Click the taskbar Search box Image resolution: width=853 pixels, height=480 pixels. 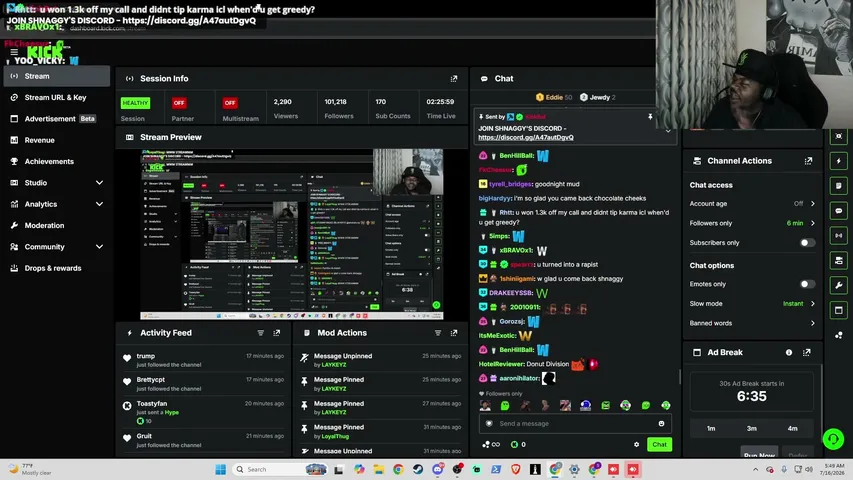[279, 469]
